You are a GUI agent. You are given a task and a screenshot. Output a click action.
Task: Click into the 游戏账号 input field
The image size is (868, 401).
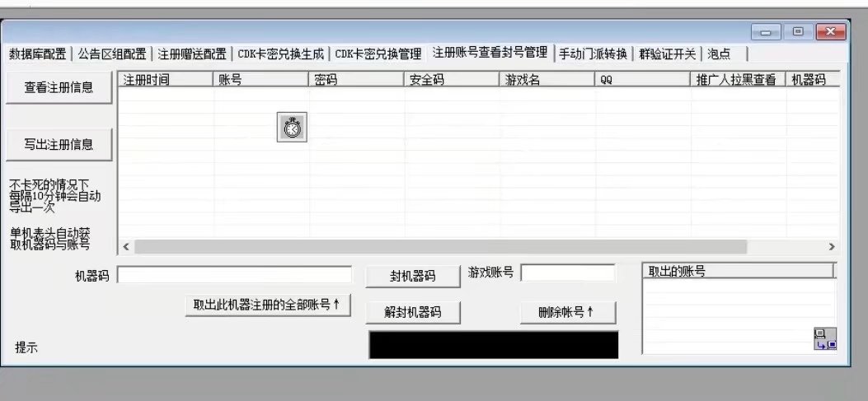click(568, 273)
